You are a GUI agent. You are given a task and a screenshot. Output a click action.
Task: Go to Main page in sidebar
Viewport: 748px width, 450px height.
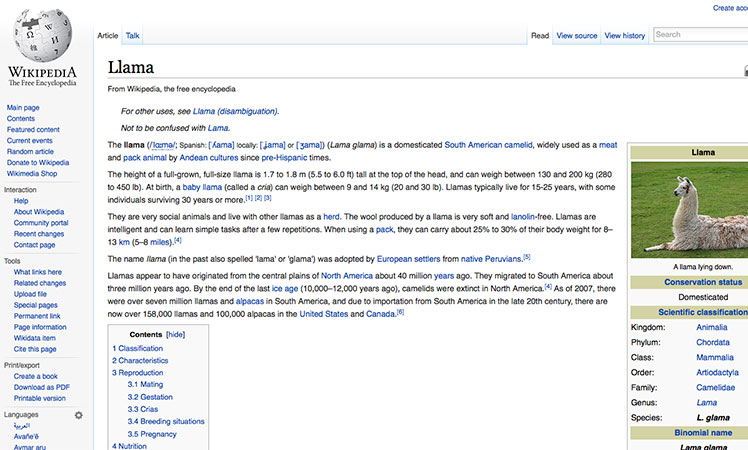click(23, 108)
